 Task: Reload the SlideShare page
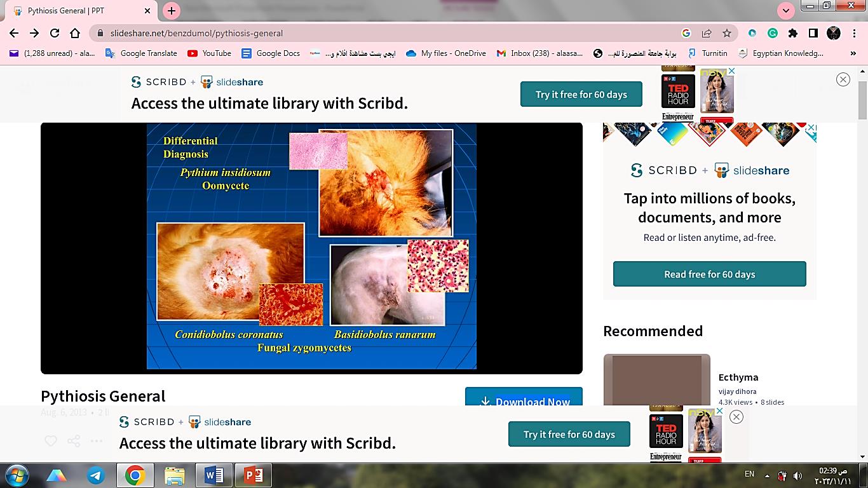point(55,33)
